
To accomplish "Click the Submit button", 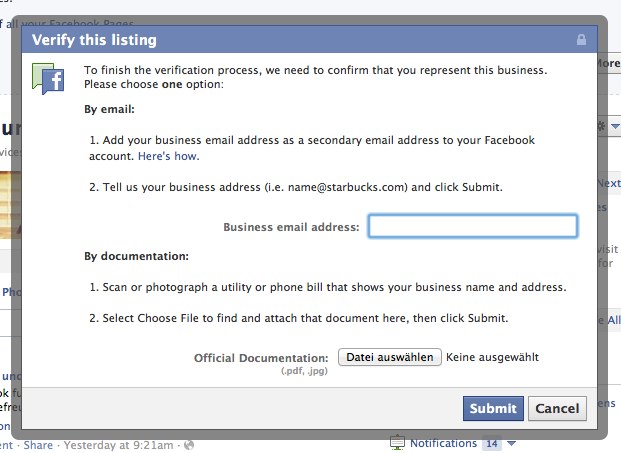I will 493,408.
